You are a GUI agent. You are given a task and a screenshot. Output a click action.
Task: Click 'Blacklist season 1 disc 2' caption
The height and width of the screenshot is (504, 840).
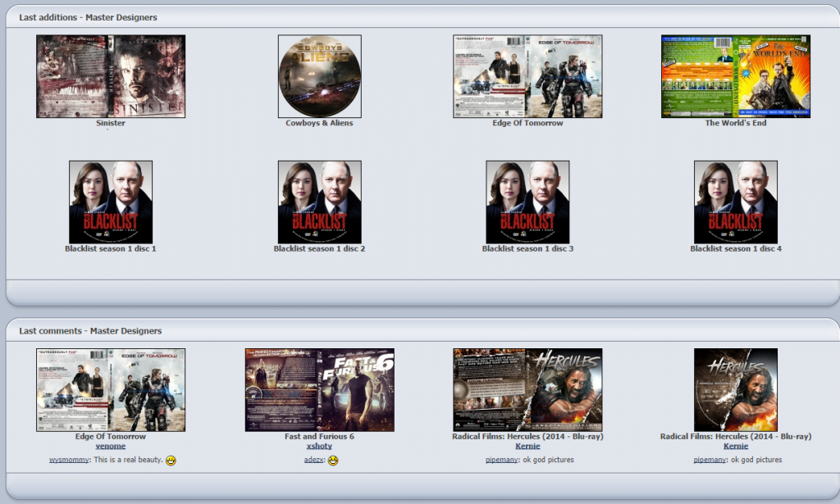(319, 249)
